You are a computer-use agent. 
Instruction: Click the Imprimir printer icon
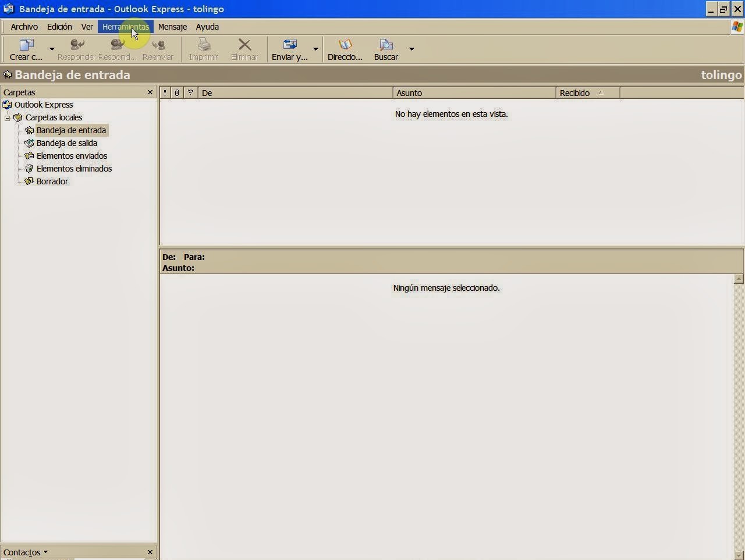coord(204,45)
